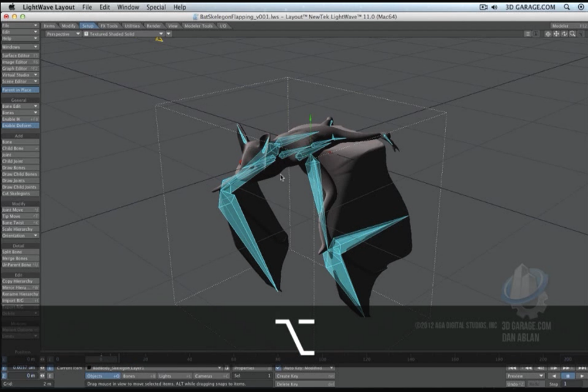Switch to the Modify tab
Image resolution: width=588 pixels, height=392 pixels.
click(x=68, y=26)
